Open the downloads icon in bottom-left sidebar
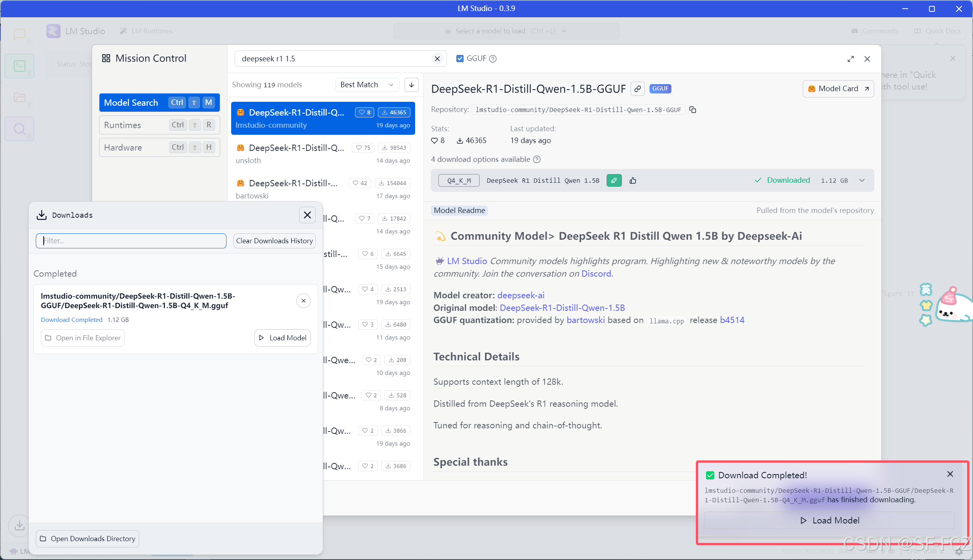Image resolution: width=973 pixels, height=560 pixels. [x=19, y=525]
